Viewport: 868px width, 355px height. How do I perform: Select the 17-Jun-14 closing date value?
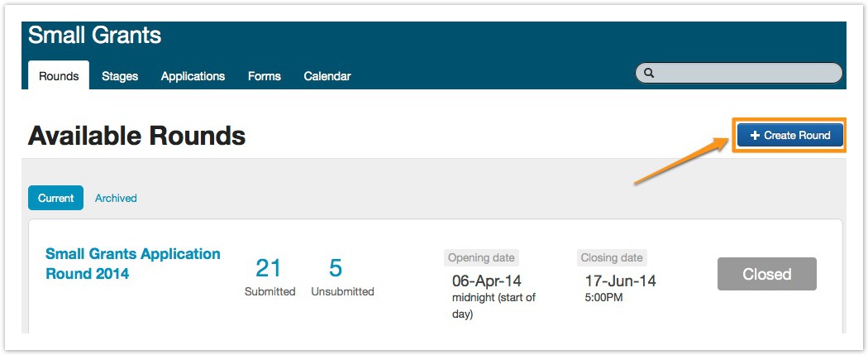coord(620,281)
